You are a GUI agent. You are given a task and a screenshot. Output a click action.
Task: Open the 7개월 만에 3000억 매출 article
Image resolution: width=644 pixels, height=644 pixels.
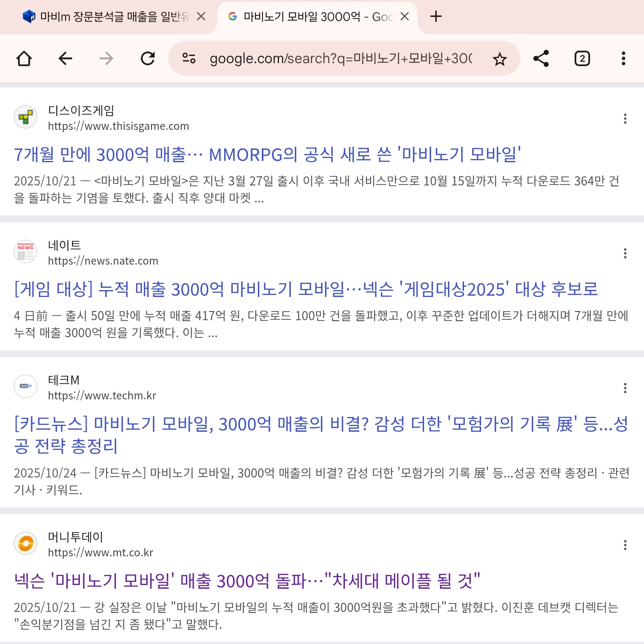tap(267, 155)
